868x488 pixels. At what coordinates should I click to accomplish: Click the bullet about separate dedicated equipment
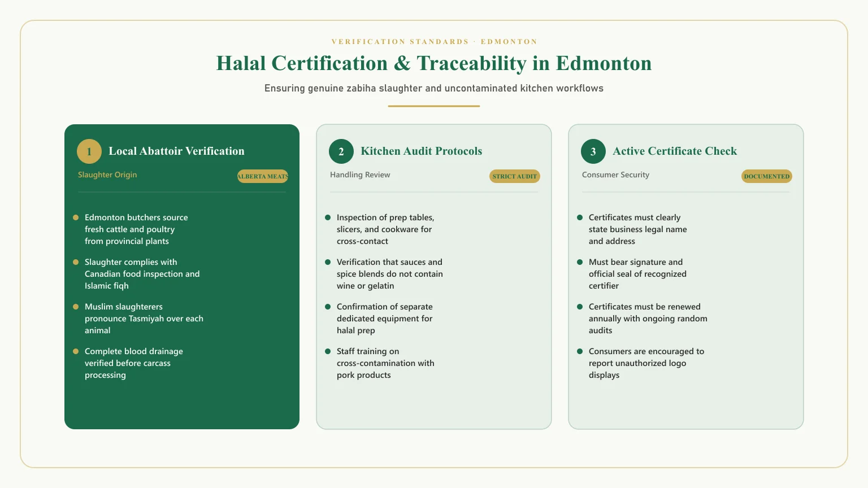[385, 319]
